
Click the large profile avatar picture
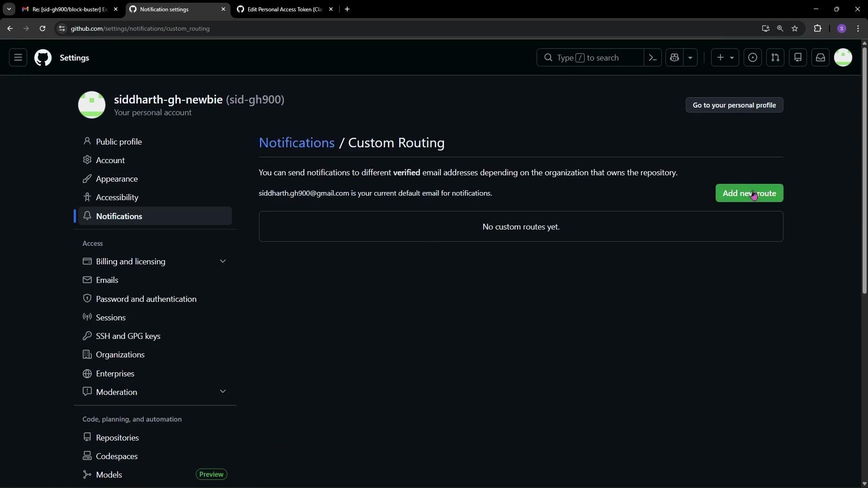pos(92,105)
